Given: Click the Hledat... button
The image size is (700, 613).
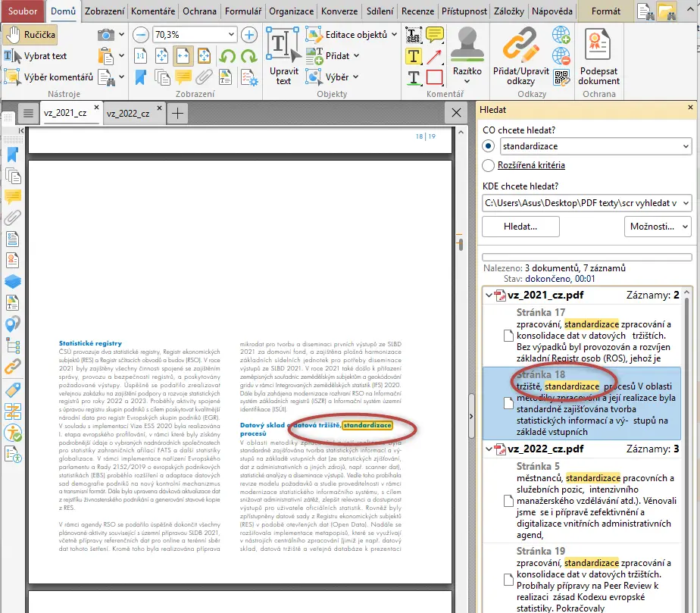Looking at the screenshot, I should (520, 227).
